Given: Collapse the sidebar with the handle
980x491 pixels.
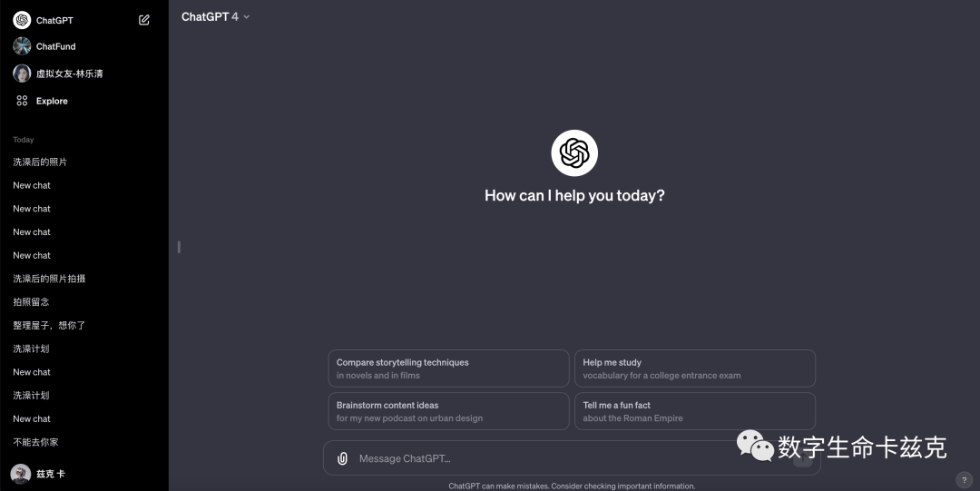Looking at the screenshot, I should [179, 247].
